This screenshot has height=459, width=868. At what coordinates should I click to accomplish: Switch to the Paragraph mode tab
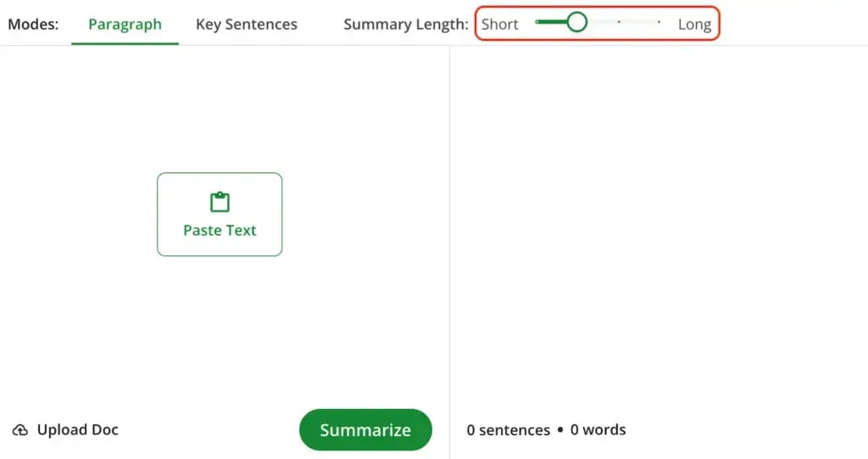[125, 24]
